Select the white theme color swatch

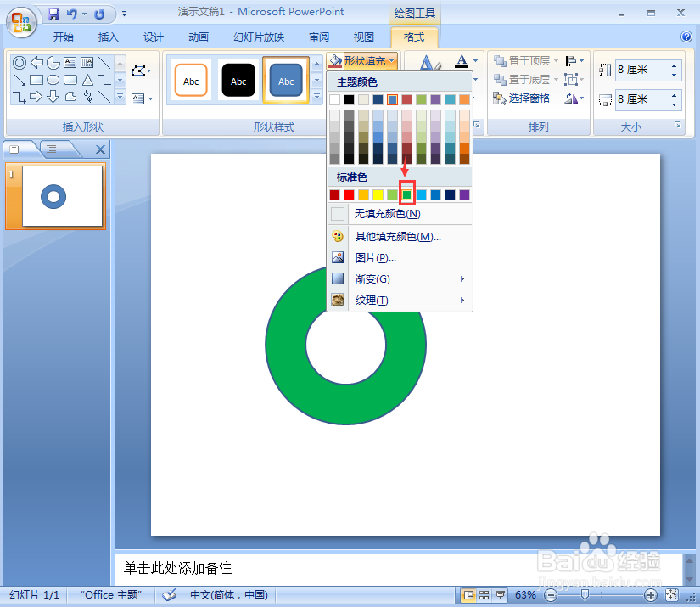pyautogui.click(x=335, y=99)
